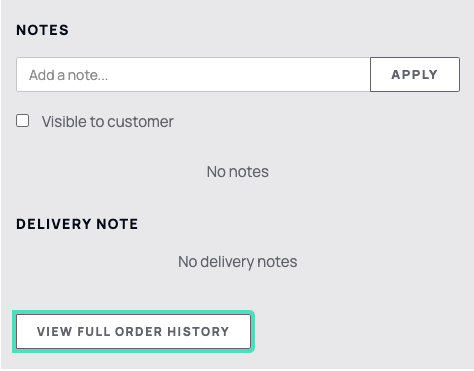Toggle customer visibility for the new note
This screenshot has height=371, width=474.
[23, 121]
